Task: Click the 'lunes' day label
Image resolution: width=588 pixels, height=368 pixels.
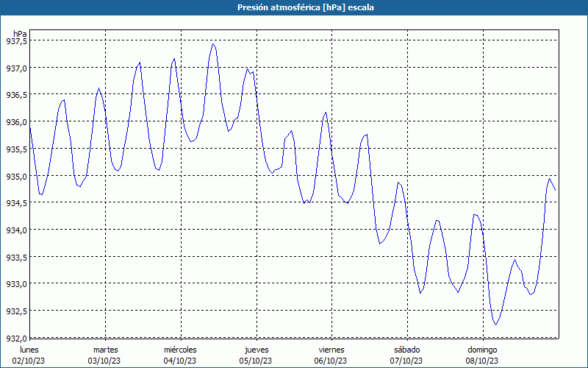Action: (x=29, y=350)
